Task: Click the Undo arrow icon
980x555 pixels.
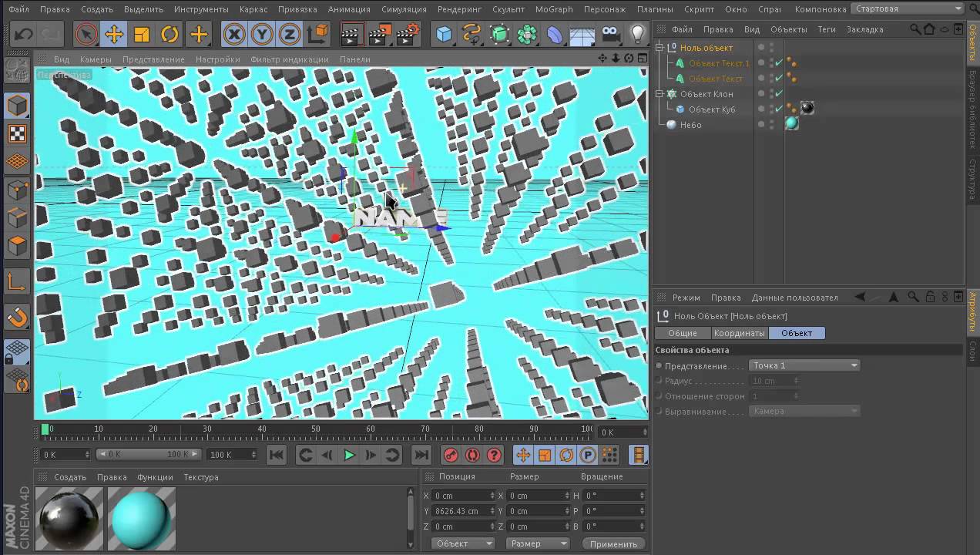Action: click(x=24, y=35)
